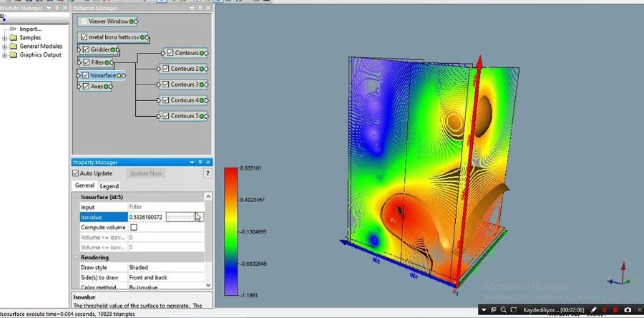
Task: Click green output port on Isosurface module
Action: [119, 75]
